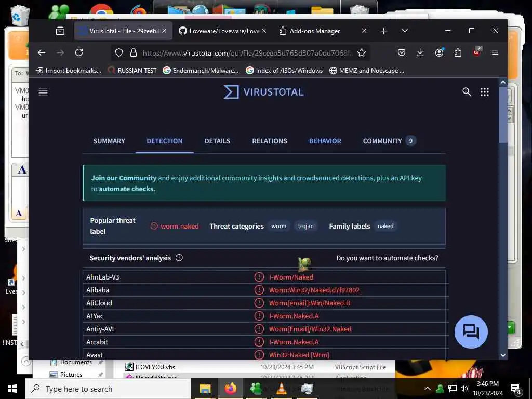The height and width of the screenshot is (399, 532).
Task: Open the extensions puzzle icon
Action: (458, 52)
